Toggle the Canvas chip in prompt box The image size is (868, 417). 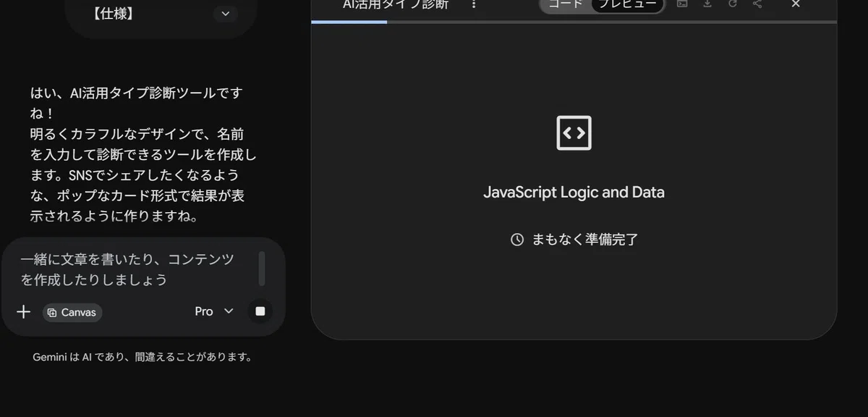[72, 312]
